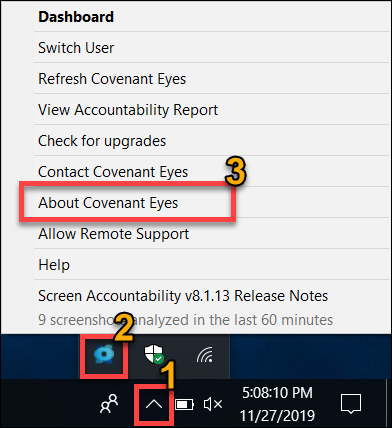Open the Covenant Eyes tray icon
Viewport: 392px width, 428px height.
[104, 354]
